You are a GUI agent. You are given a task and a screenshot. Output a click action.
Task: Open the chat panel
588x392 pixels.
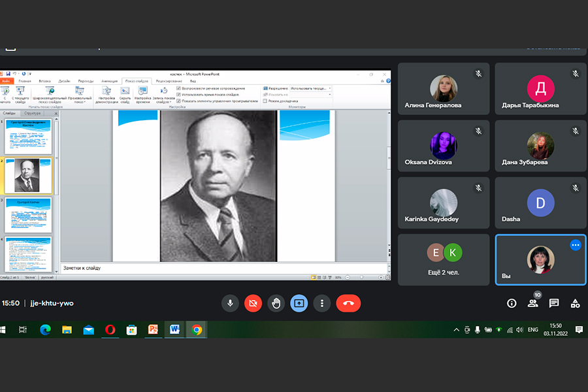(554, 303)
